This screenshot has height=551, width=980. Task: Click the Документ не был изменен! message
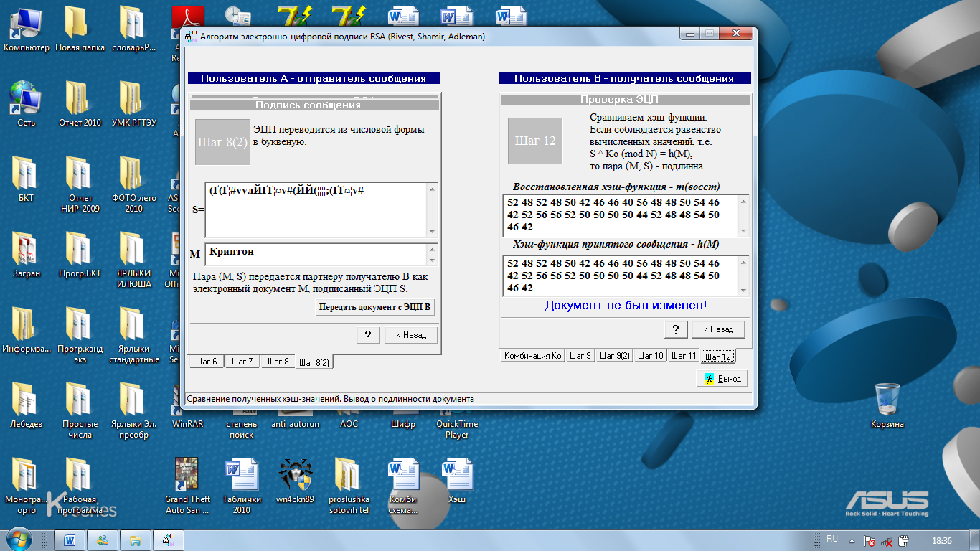(x=626, y=306)
